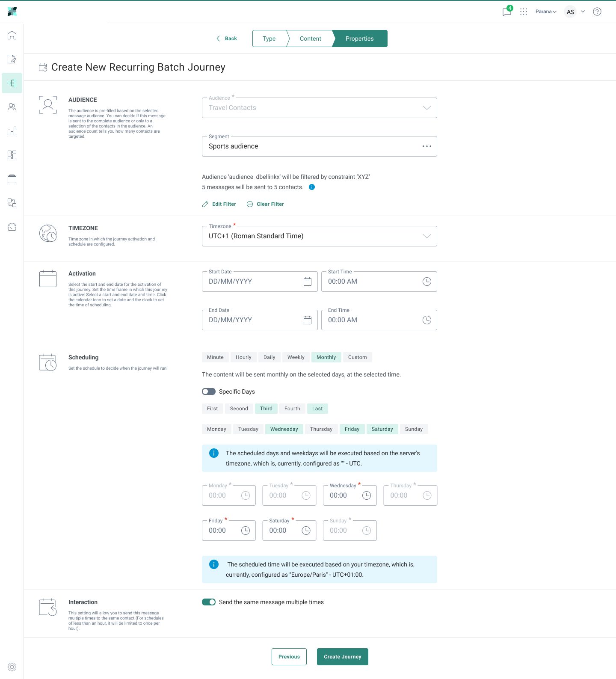The height and width of the screenshot is (679, 616).
Task: Open Saturday time clock icon
Action: click(306, 531)
